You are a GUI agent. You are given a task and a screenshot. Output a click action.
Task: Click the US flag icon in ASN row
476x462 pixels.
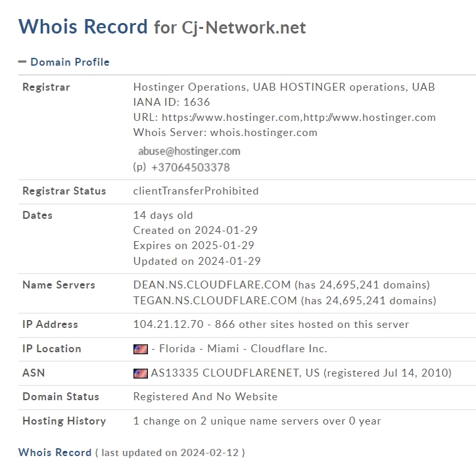[141, 373]
